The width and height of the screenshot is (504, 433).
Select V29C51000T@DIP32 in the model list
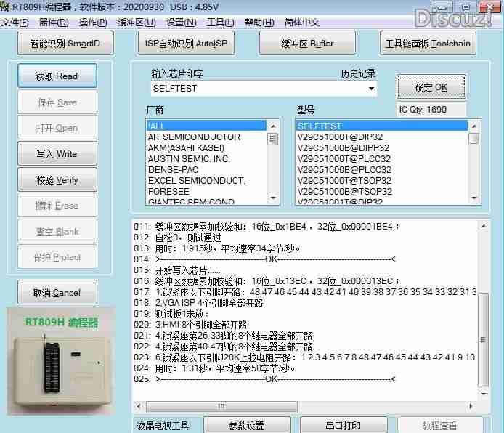[340, 137]
